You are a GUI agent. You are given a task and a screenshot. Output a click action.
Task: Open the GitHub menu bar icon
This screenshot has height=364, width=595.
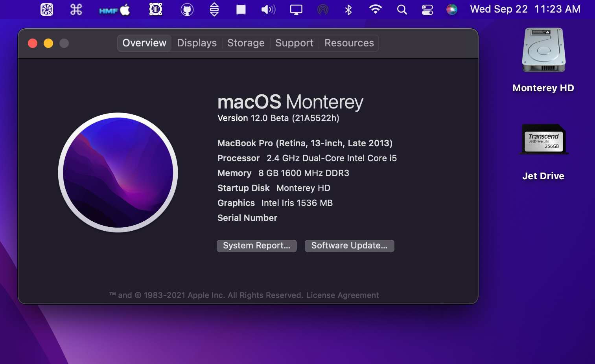187,9
